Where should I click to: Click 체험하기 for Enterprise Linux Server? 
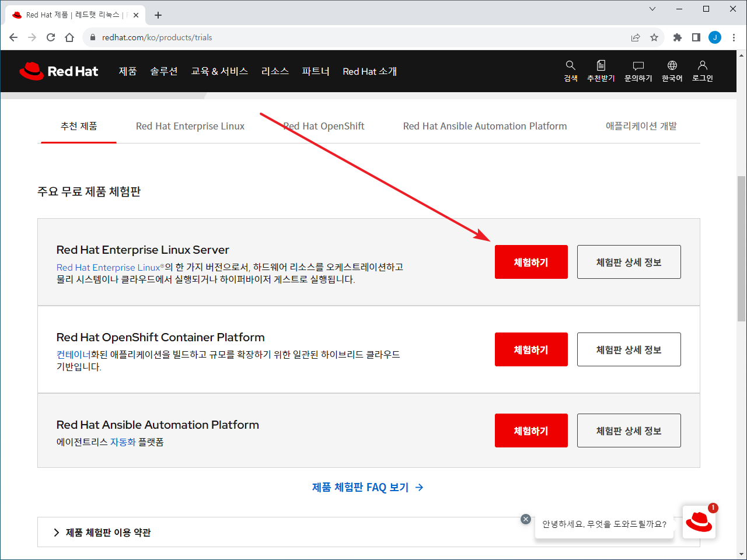(x=531, y=262)
